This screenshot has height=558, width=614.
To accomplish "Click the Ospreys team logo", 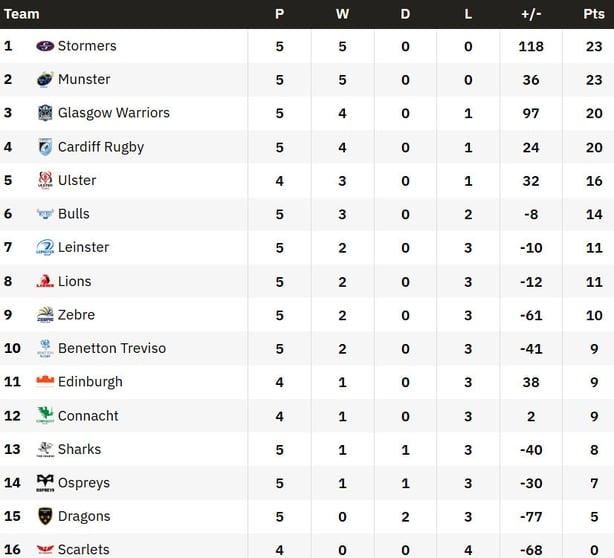I will (x=45, y=483).
